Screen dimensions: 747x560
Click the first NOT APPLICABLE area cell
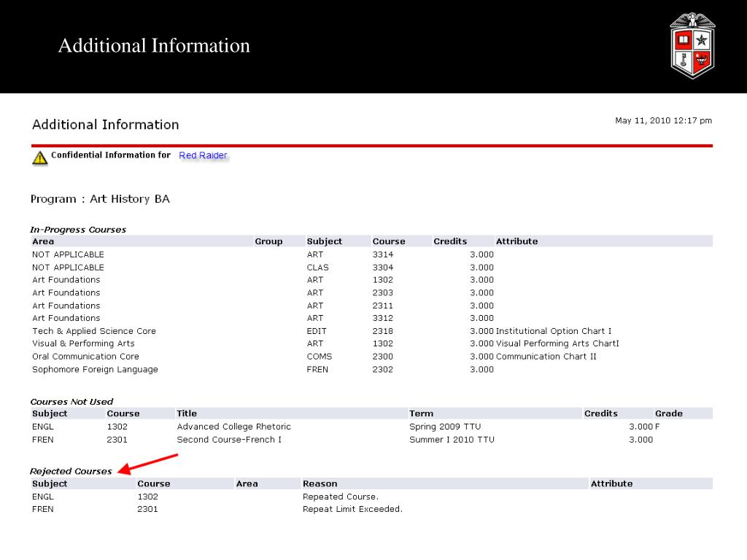pos(68,254)
